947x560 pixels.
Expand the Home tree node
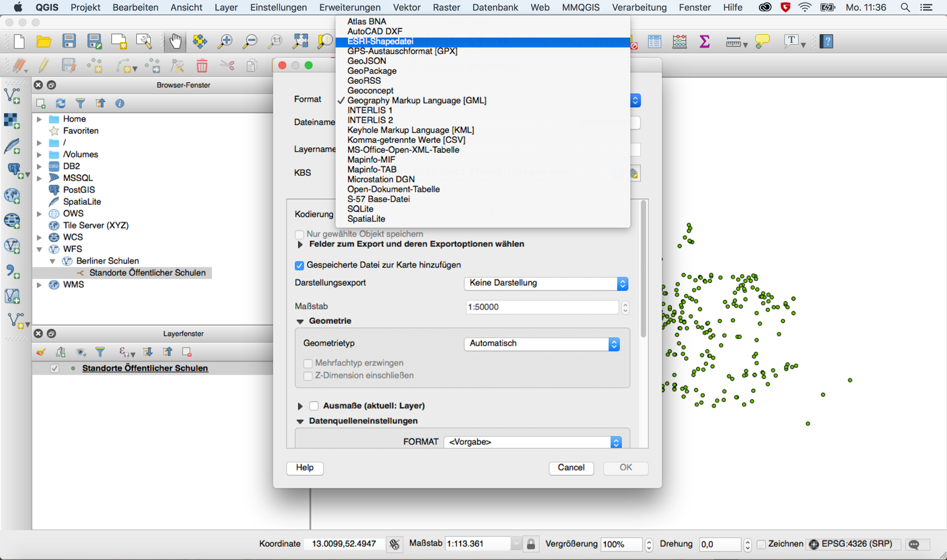(x=39, y=119)
